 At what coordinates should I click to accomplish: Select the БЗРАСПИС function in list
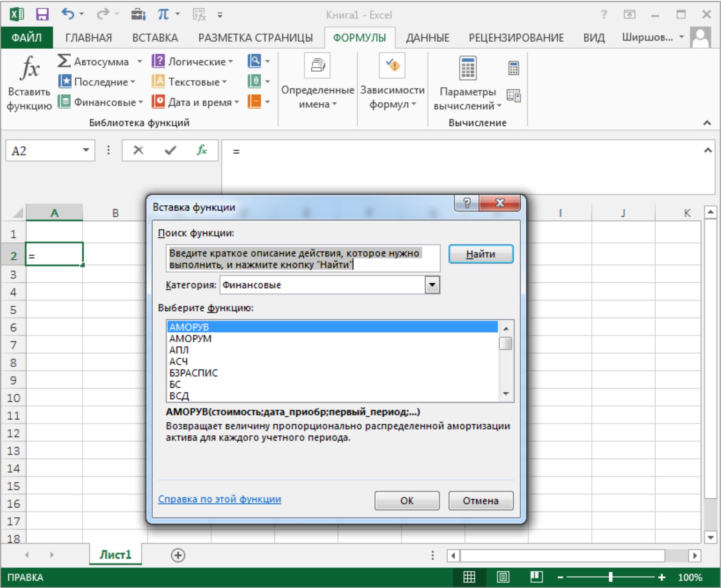[x=193, y=373]
